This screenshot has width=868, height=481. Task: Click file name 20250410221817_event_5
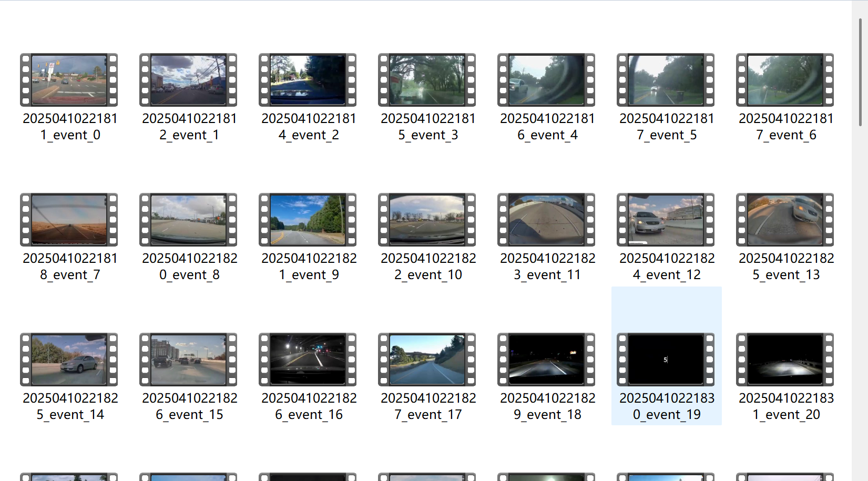(x=667, y=127)
